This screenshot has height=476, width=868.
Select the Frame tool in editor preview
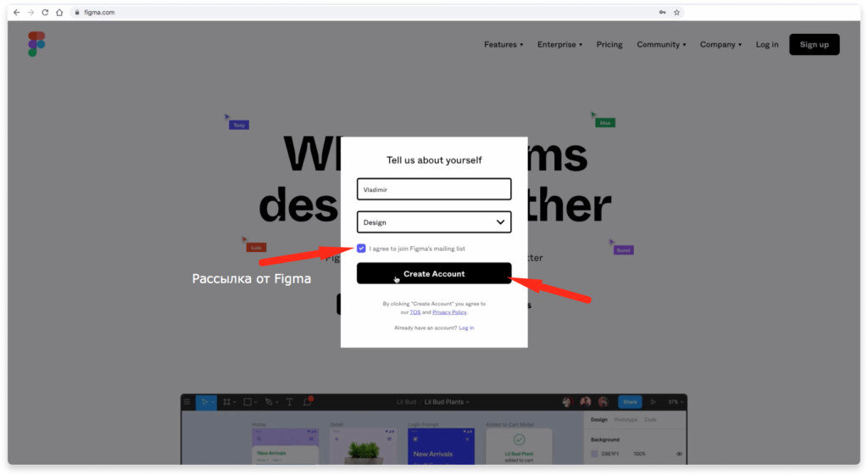tap(227, 401)
